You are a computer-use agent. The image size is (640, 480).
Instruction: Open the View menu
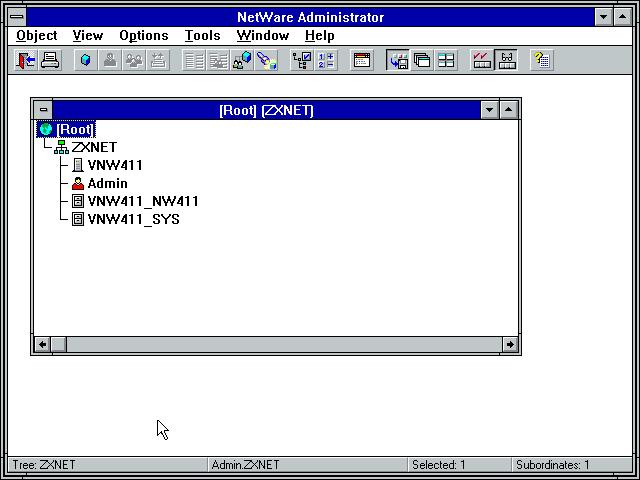click(88, 36)
